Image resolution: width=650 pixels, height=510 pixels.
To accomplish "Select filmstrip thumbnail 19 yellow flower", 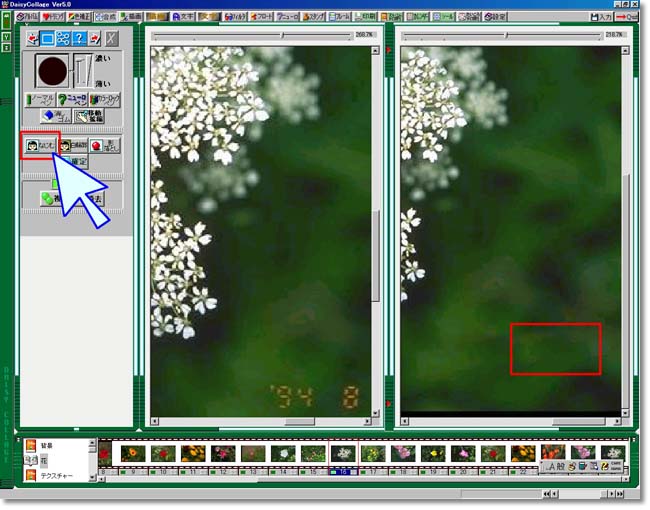I will tap(433, 454).
